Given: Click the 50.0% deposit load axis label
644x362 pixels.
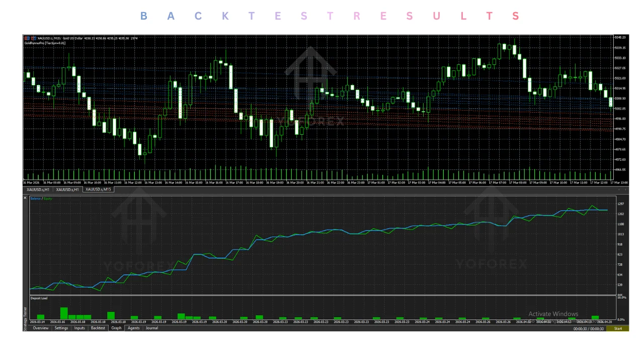Looking at the screenshot, I should coord(622,298).
